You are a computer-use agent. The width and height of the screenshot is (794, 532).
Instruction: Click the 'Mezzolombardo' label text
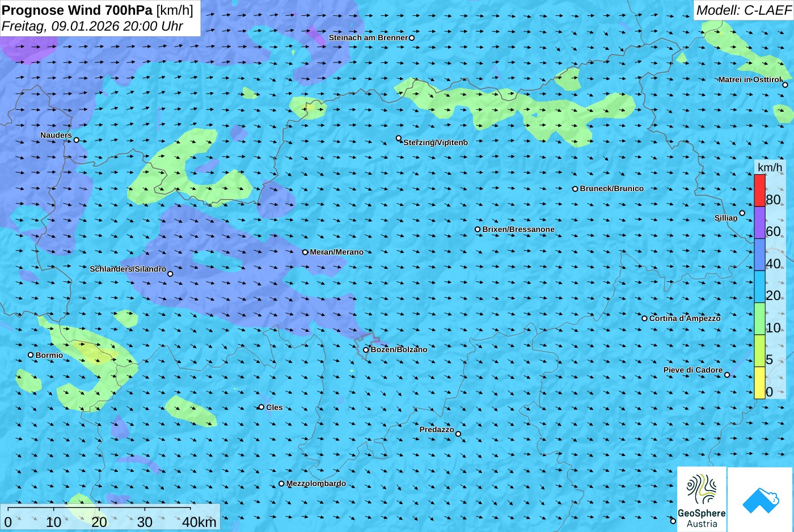tap(316, 483)
